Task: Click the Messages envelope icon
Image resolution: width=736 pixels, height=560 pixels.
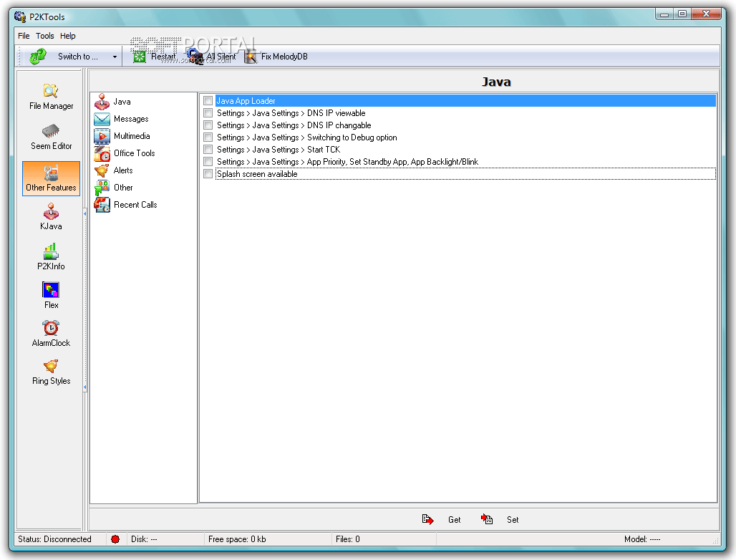Action: pos(102,119)
